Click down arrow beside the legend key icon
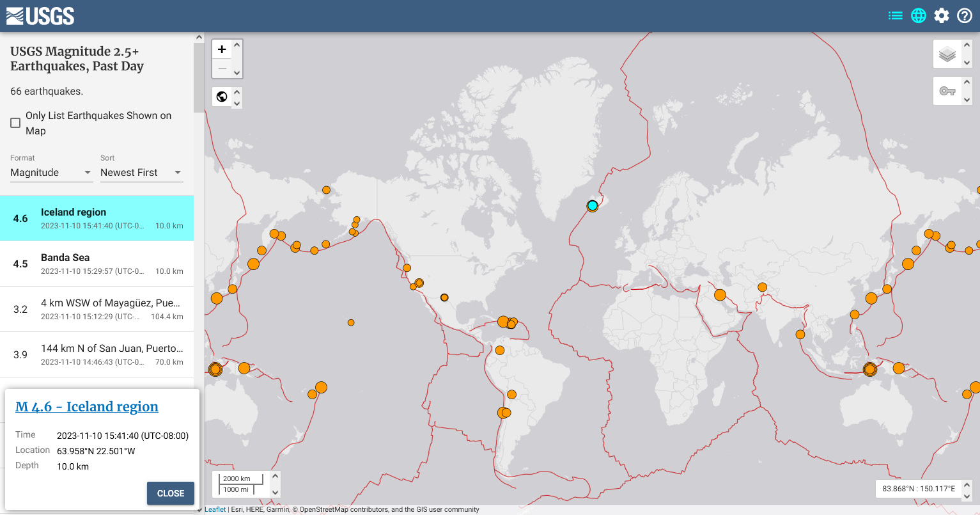This screenshot has height=515, width=980. click(967, 99)
